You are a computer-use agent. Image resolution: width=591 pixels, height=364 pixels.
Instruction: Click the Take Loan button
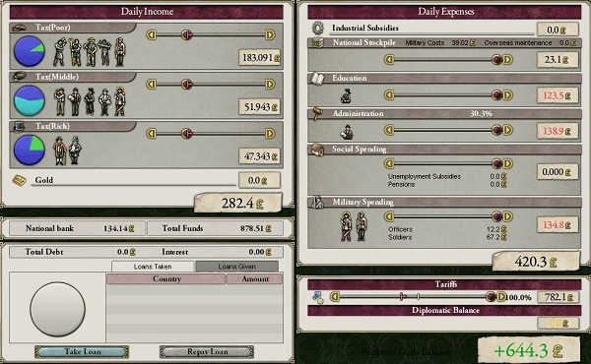[x=82, y=351]
